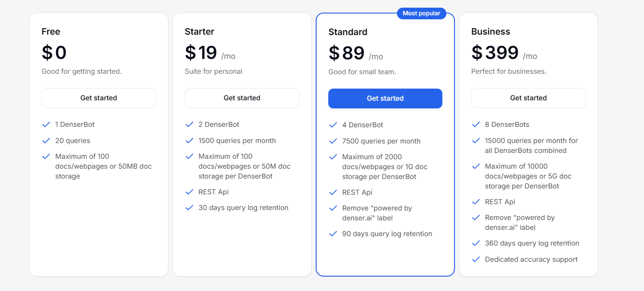The width and height of the screenshot is (644, 291).
Task: Click checkmark beside 30 days query log retention
Action: tap(189, 208)
